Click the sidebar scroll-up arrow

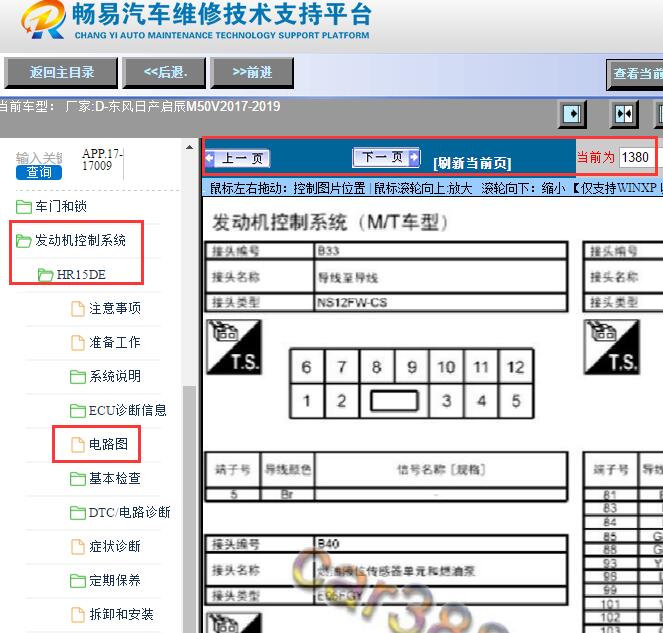189,148
